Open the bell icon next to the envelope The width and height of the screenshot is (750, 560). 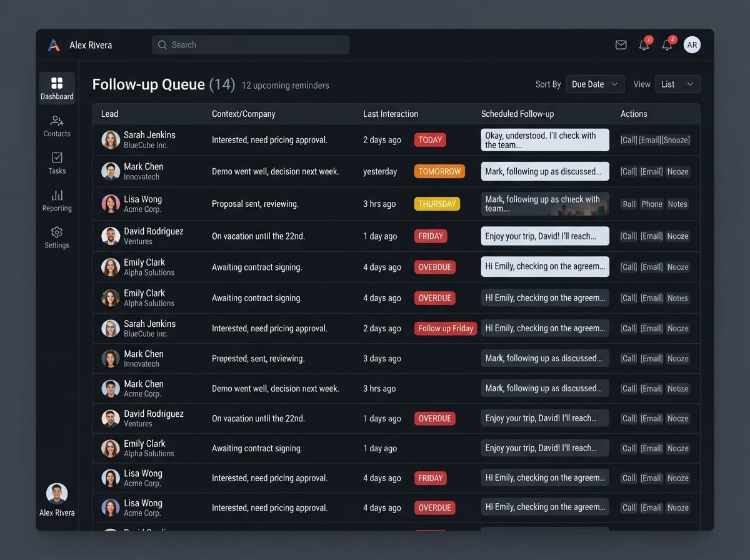[x=644, y=45]
